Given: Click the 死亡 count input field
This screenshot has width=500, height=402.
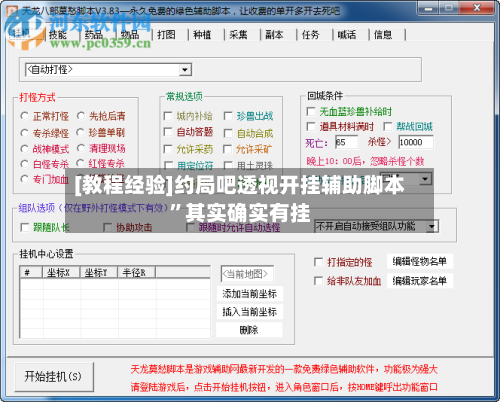Looking at the screenshot, I should [346, 142].
